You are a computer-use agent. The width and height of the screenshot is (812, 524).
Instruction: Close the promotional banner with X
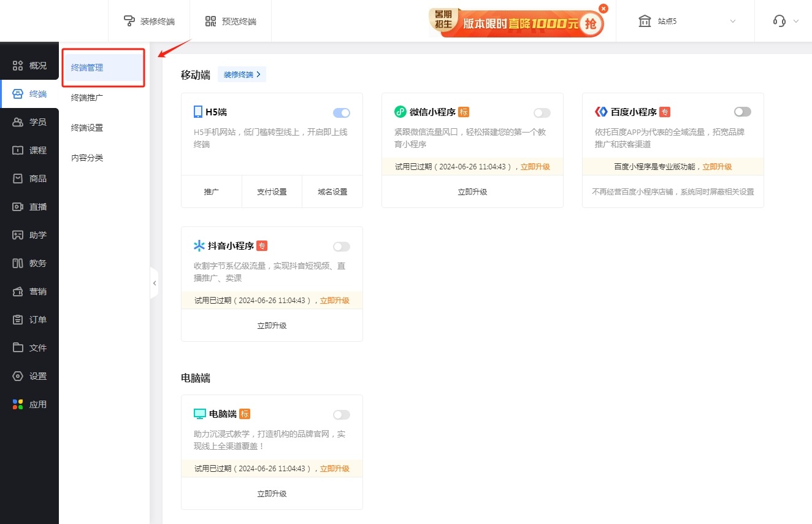pos(603,9)
